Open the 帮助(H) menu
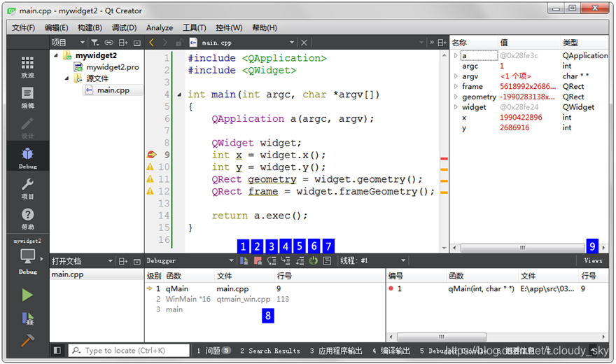616x364 pixels. 265,27
